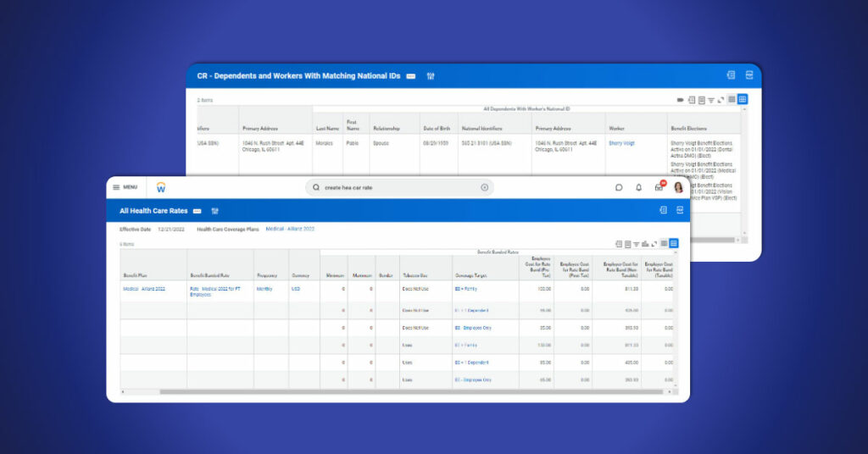
Task: Clear the search box text
Action: pyautogui.click(x=484, y=187)
